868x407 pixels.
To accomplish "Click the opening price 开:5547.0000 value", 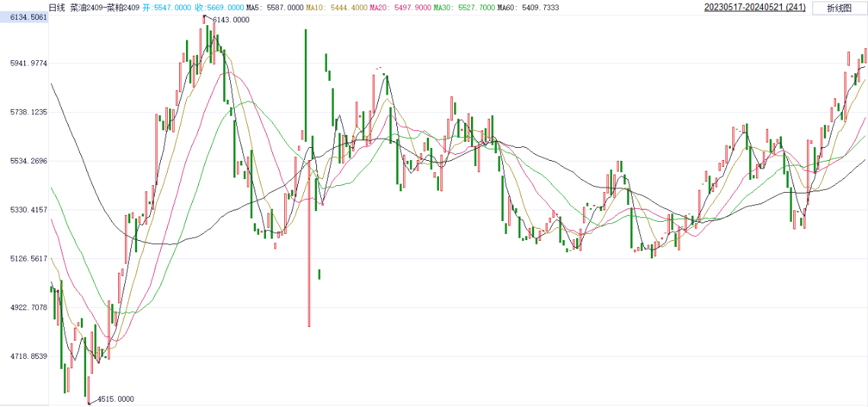I will click(x=168, y=8).
